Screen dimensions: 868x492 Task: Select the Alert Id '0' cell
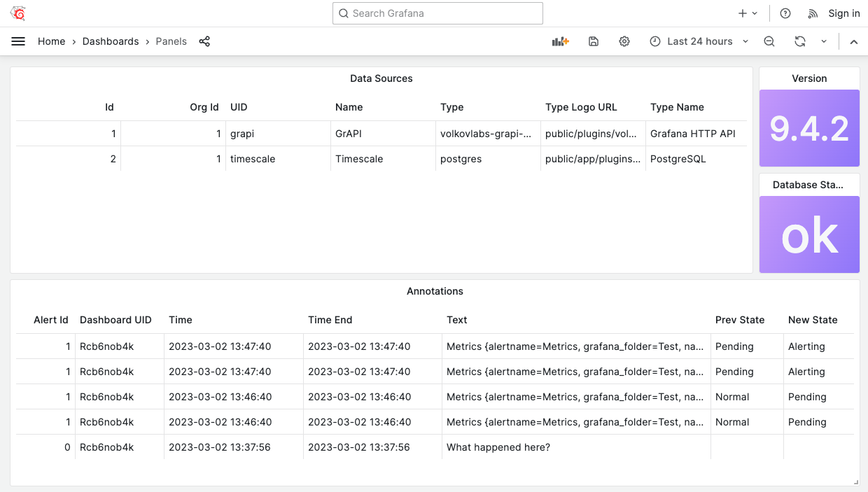tap(46, 447)
